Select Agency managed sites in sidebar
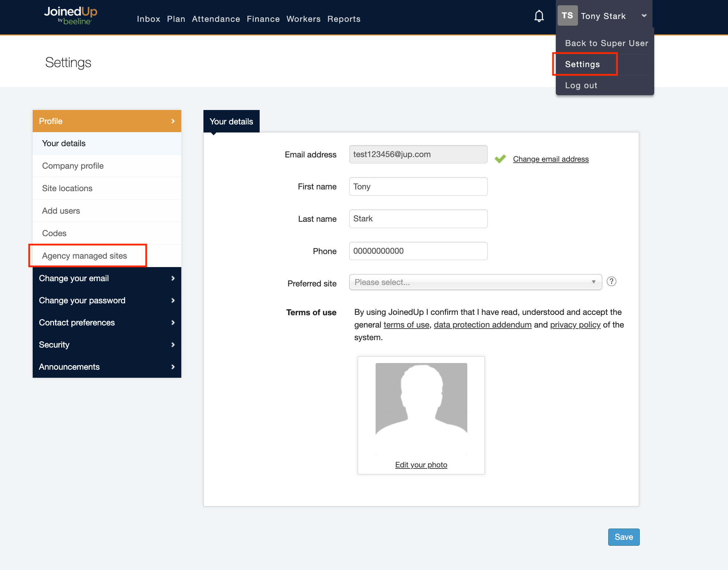The height and width of the screenshot is (570, 728). tap(84, 256)
